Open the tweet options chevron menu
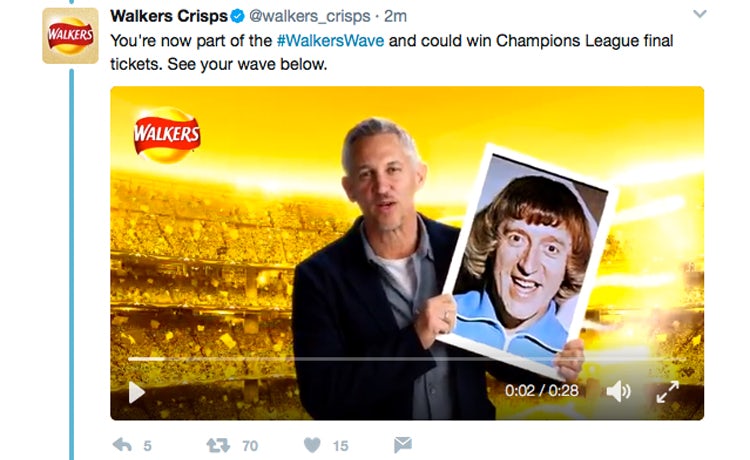The width and height of the screenshot is (750, 460). coord(700,14)
